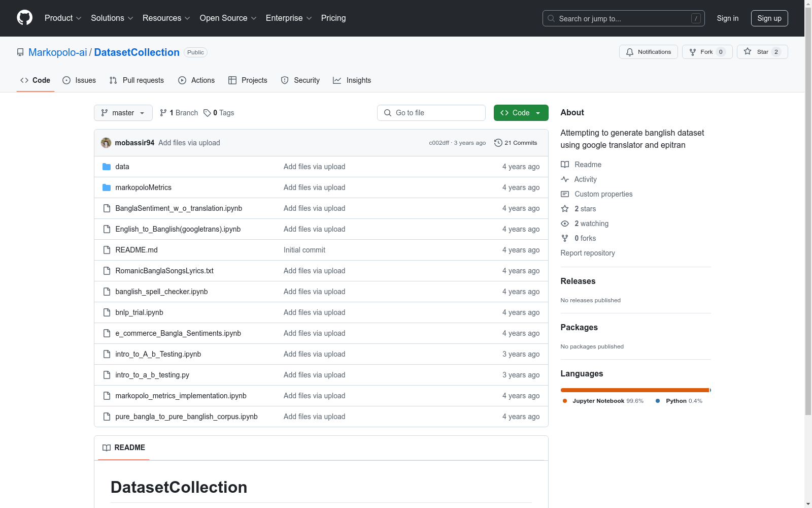View the 21 Commits history

click(x=516, y=143)
